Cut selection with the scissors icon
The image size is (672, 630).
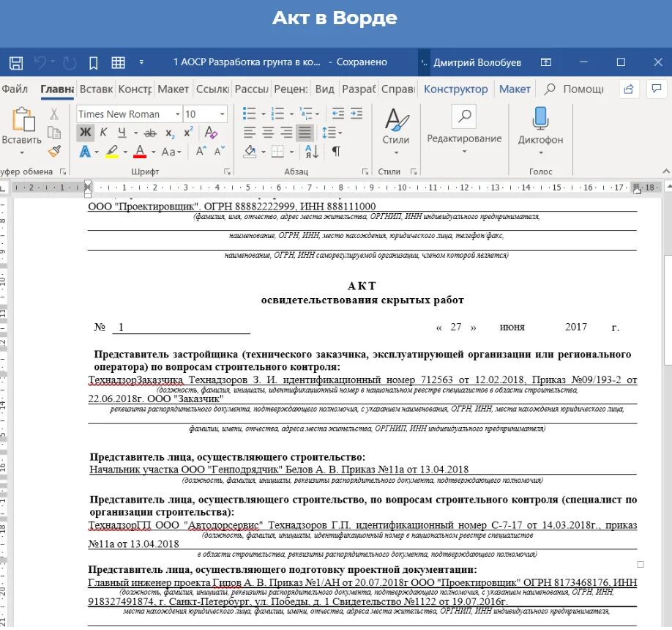point(54,114)
